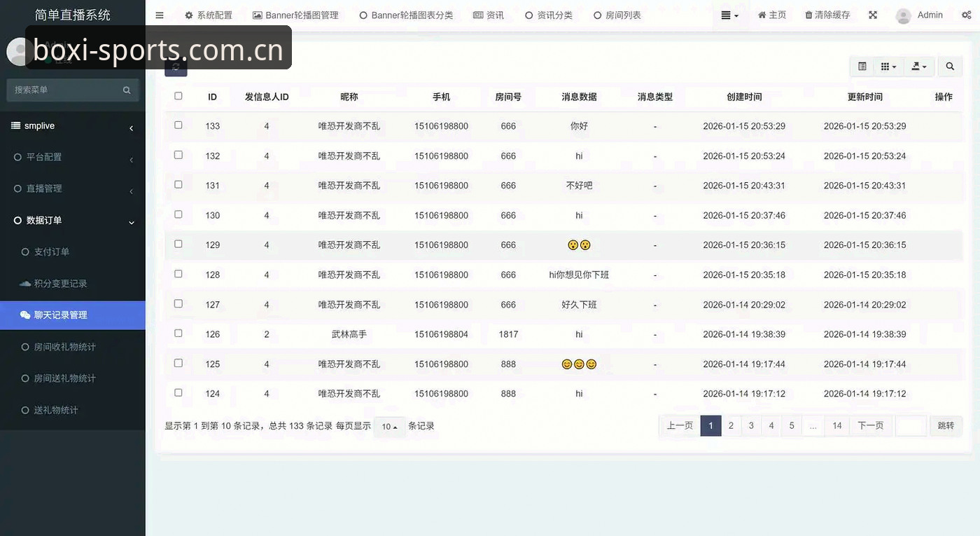The image size is (980, 536).
Task: Open 支付订单 menu item
Action: click(x=73, y=252)
